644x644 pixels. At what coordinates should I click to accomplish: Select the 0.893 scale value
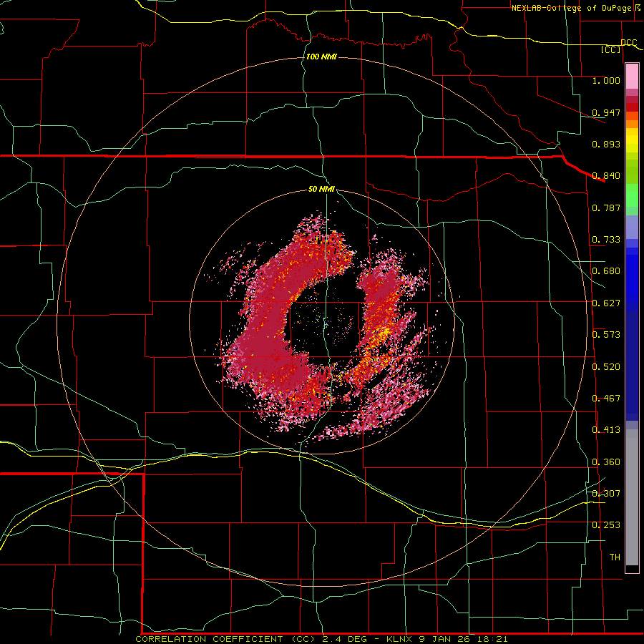click(x=606, y=144)
